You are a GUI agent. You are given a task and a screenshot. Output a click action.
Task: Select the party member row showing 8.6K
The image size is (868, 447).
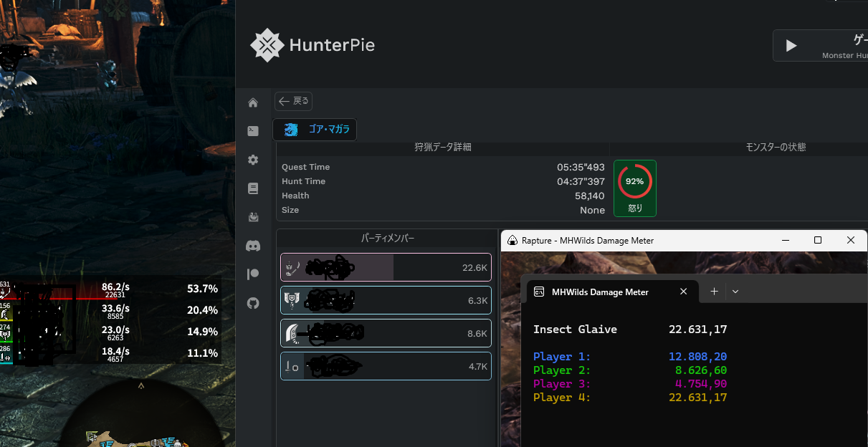(x=386, y=334)
